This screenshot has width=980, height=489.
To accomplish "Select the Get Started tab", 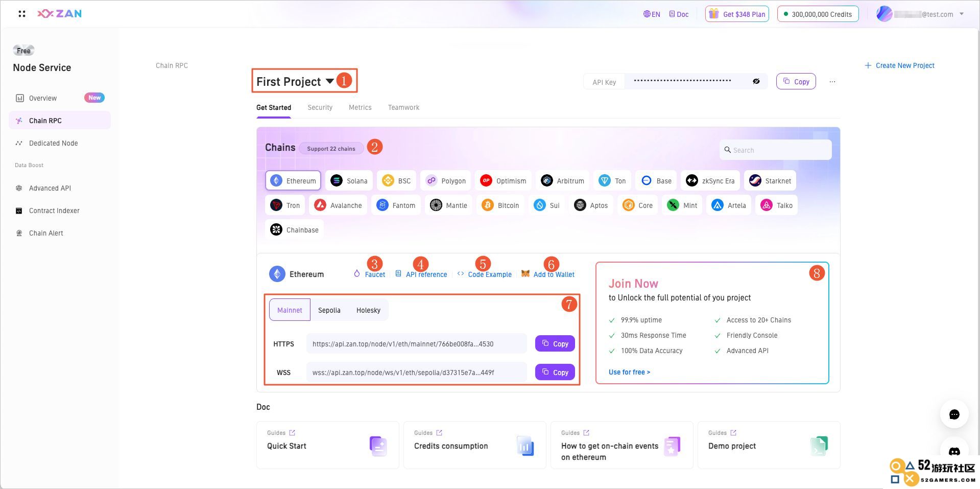I will click(x=274, y=107).
